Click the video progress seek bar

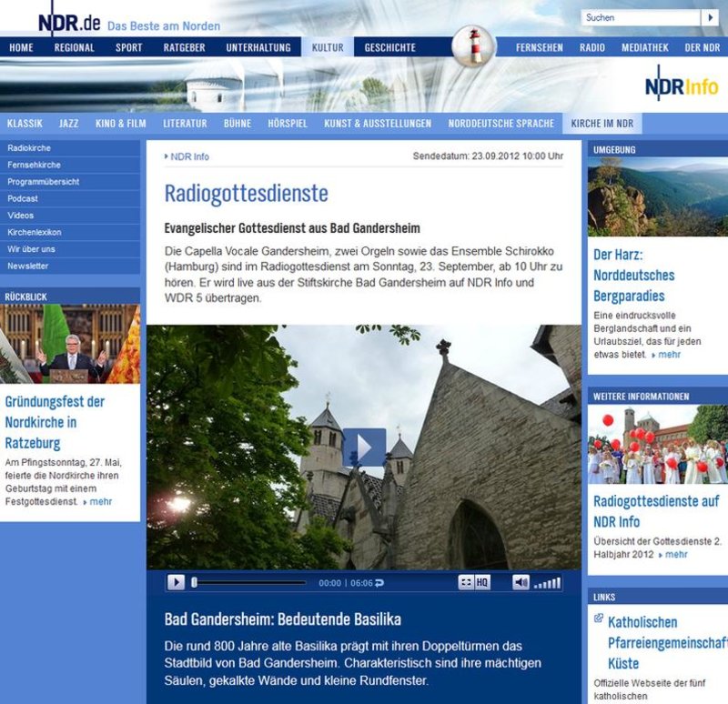(250, 582)
